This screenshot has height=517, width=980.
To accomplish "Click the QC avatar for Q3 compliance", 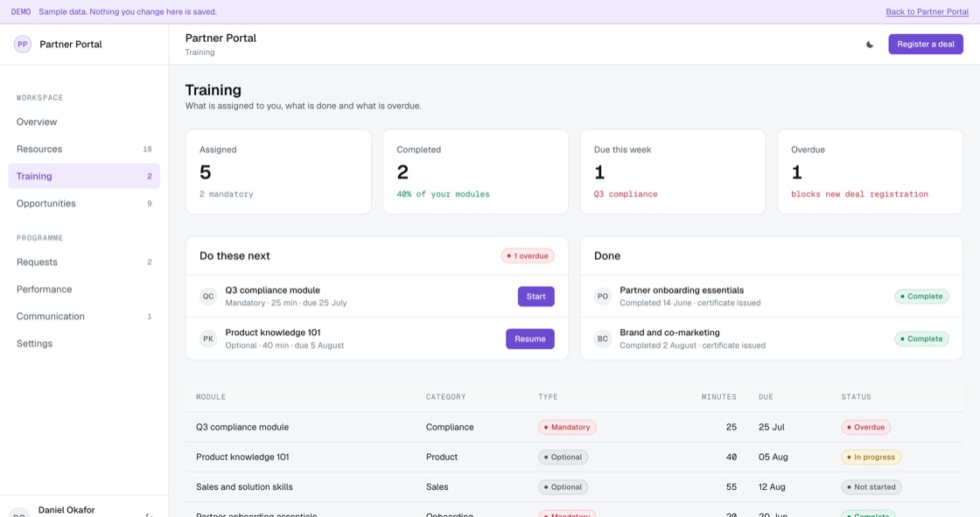I will pyautogui.click(x=208, y=297).
